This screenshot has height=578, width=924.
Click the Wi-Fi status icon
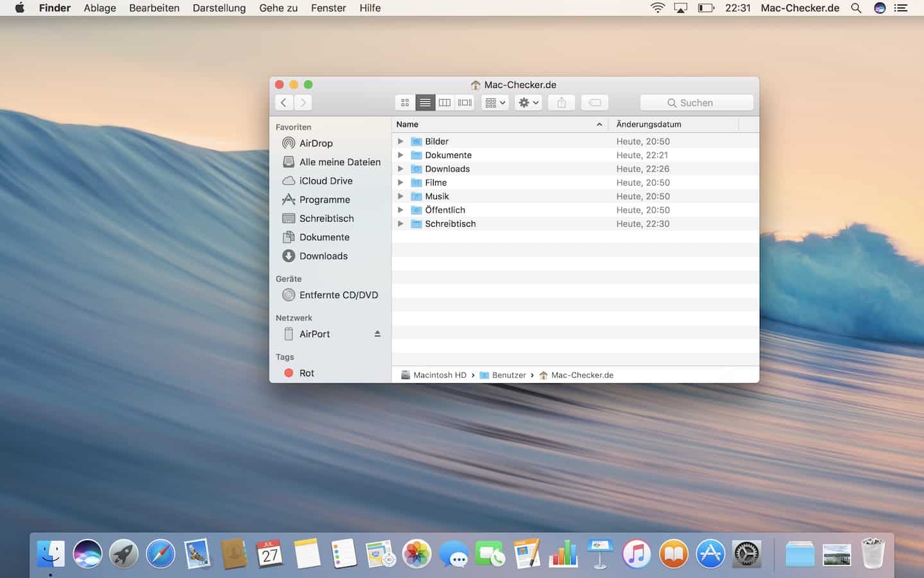[658, 8]
